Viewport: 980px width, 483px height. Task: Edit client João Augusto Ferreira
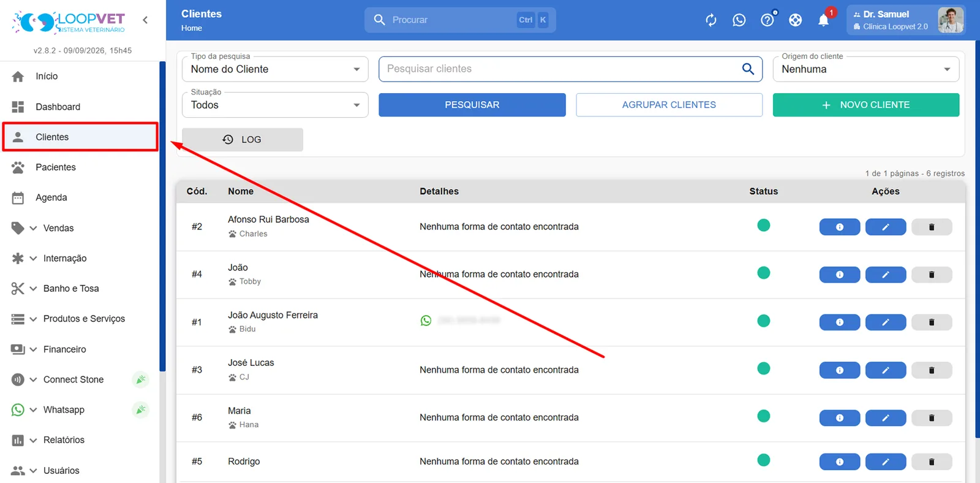(886, 322)
